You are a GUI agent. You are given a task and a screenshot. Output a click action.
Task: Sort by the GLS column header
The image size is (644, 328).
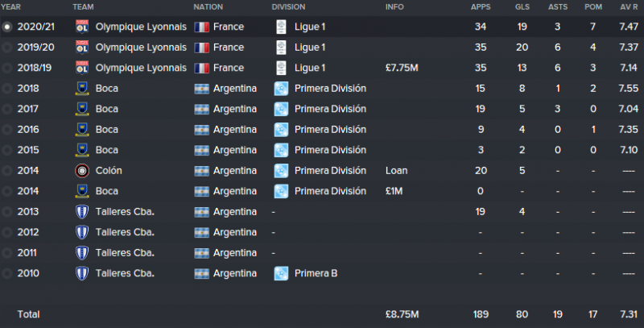[522, 7]
